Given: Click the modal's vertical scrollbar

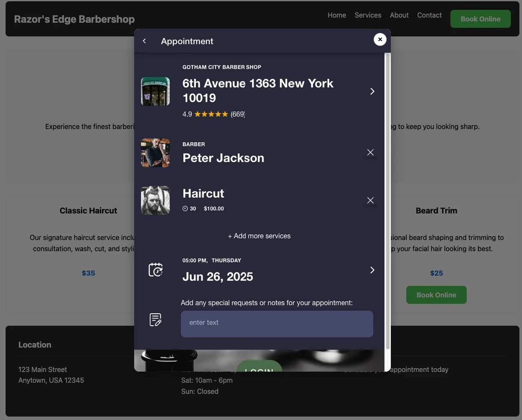Looking at the screenshot, I should point(388,201).
